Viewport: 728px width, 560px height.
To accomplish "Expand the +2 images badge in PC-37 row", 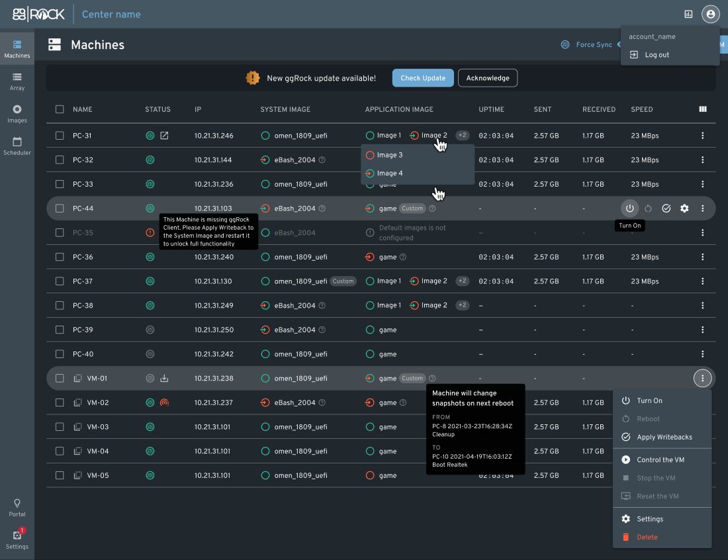I will (462, 281).
